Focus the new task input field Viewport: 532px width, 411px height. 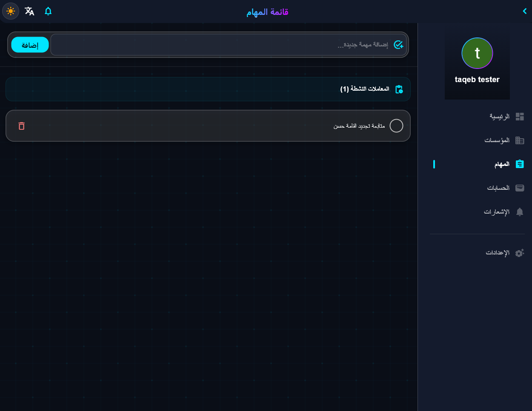[x=229, y=45]
